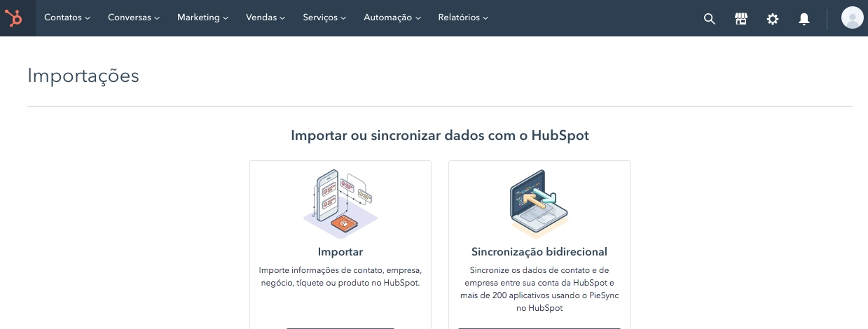This screenshot has height=329, width=868.
Task: Open the user account avatar
Action: tap(852, 18)
